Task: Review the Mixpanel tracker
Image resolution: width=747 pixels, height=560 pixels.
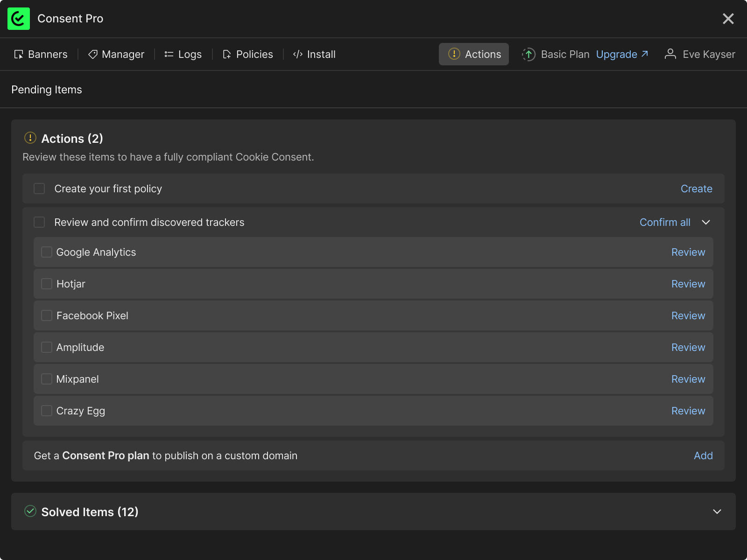Action: point(688,379)
